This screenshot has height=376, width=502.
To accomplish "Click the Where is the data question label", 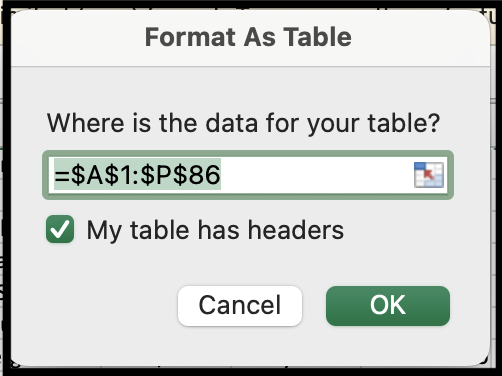I will point(244,123).
